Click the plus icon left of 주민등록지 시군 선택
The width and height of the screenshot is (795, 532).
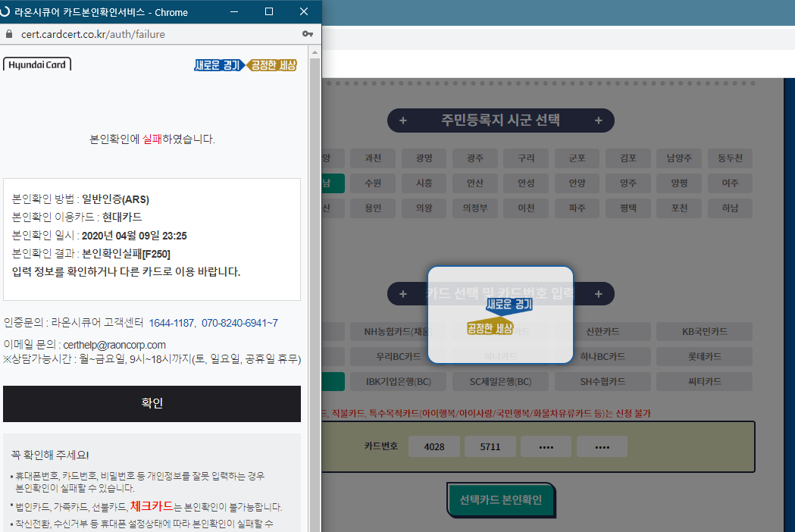click(403, 120)
